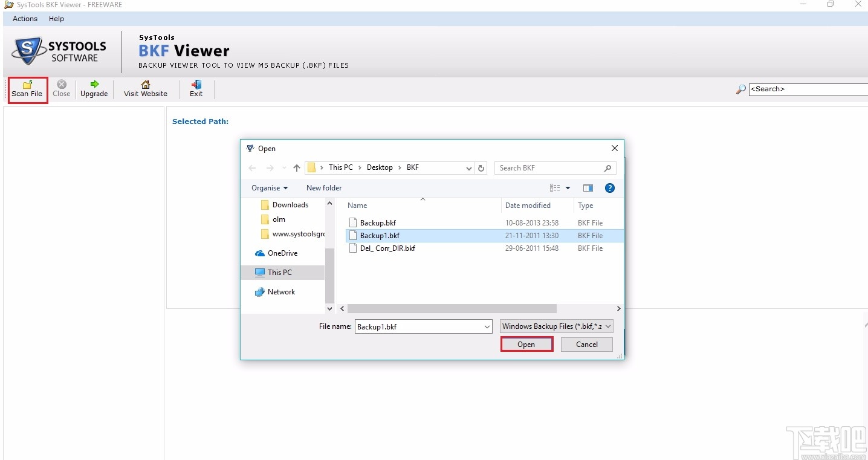Open the Scan File tool

[27, 89]
